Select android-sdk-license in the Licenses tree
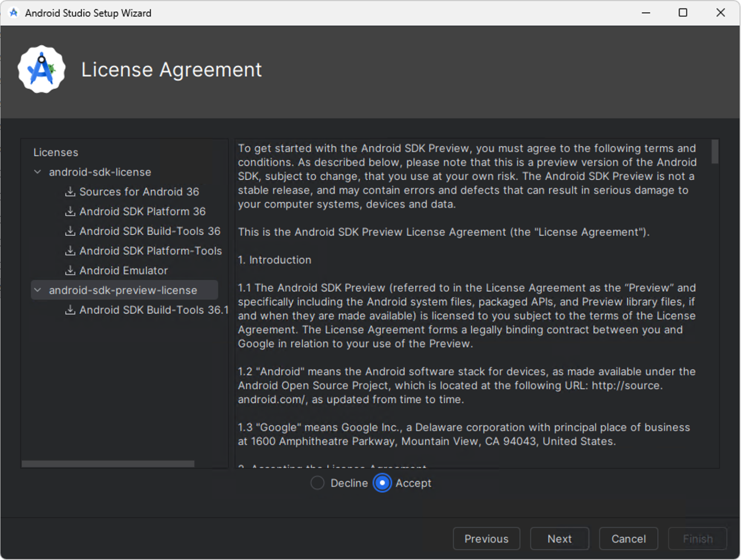 (100, 172)
